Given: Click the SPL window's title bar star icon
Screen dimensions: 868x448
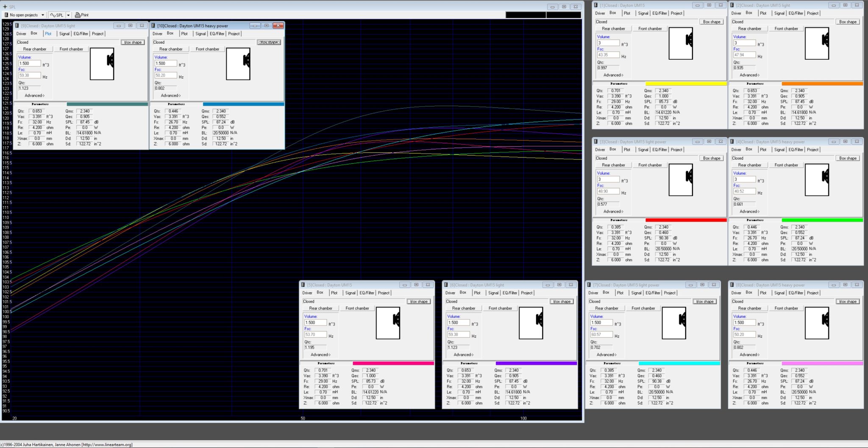Looking at the screenshot, I should tap(5, 7).
